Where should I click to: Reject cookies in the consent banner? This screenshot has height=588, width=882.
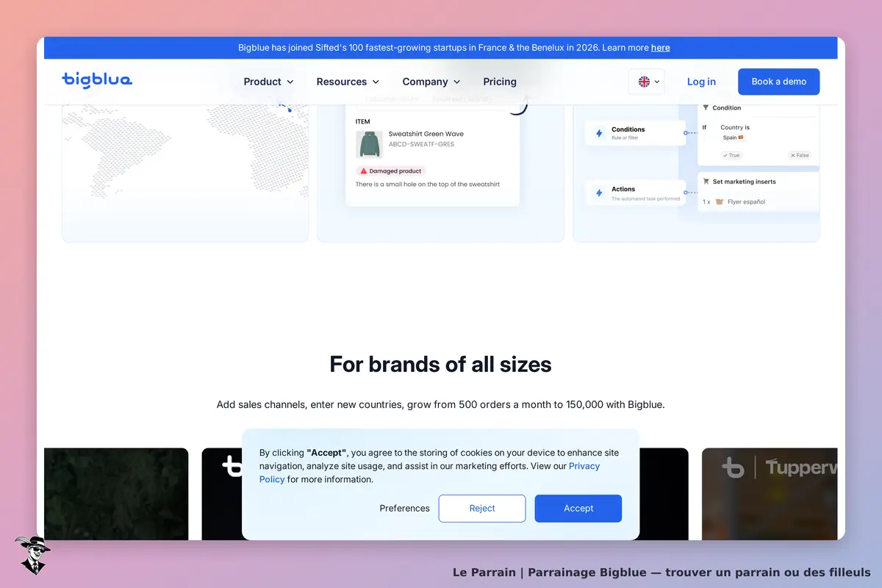click(482, 509)
